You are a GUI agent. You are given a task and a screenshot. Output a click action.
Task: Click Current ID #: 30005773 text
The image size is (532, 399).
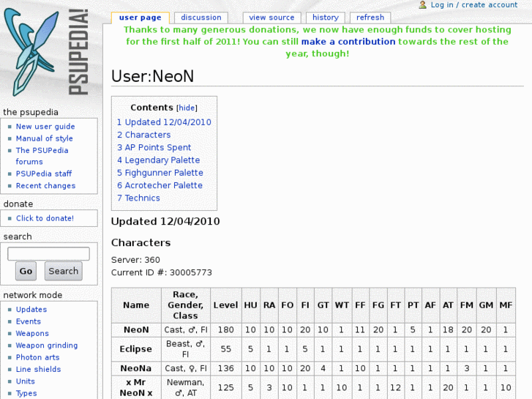coord(162,272)
